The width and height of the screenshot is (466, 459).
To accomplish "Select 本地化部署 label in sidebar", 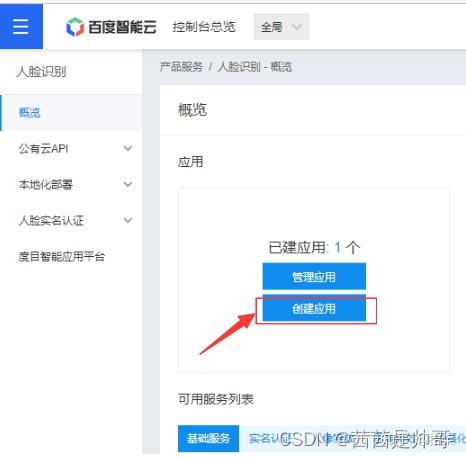I will [46, 184].
